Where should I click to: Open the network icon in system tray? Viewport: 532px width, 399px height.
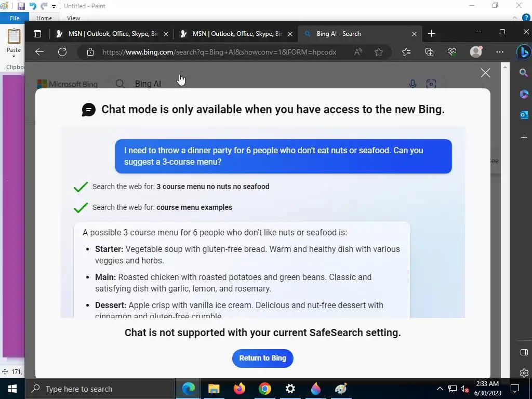point(453,389)
